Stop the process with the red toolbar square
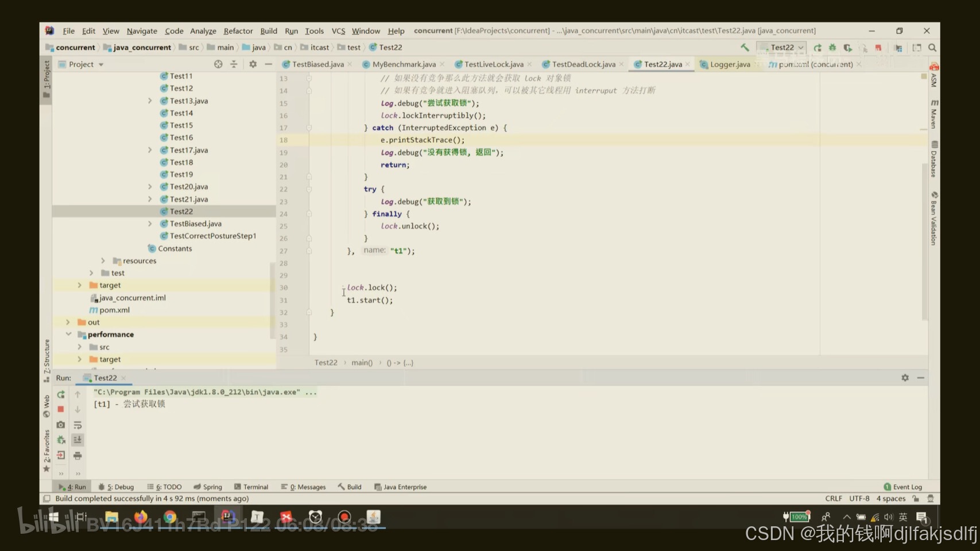 (878, 48)
